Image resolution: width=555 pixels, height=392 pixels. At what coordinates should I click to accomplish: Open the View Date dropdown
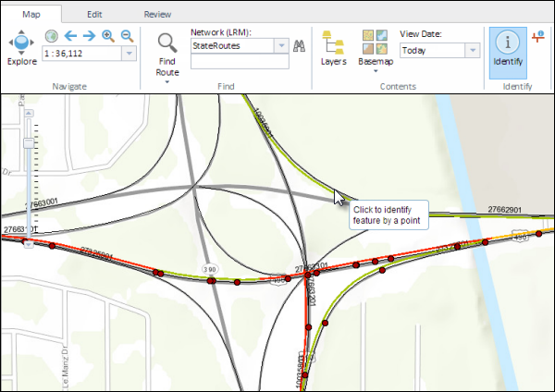tap(472, 51)
